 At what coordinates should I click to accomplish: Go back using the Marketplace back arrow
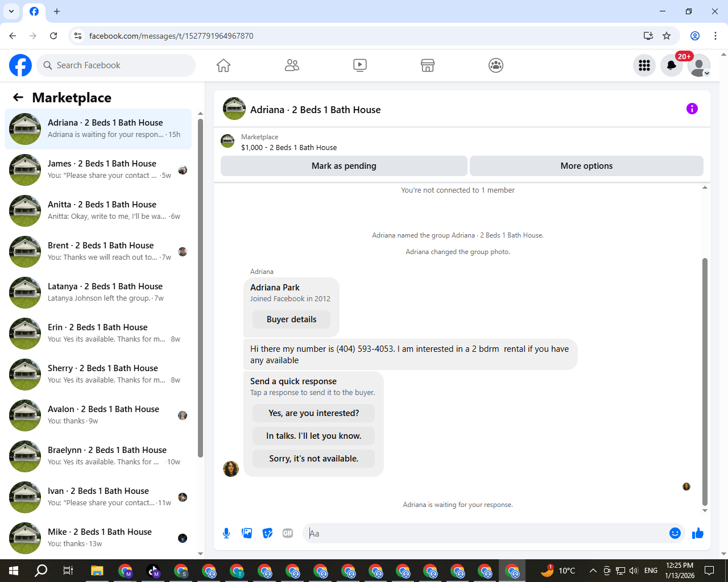(18, 97)
